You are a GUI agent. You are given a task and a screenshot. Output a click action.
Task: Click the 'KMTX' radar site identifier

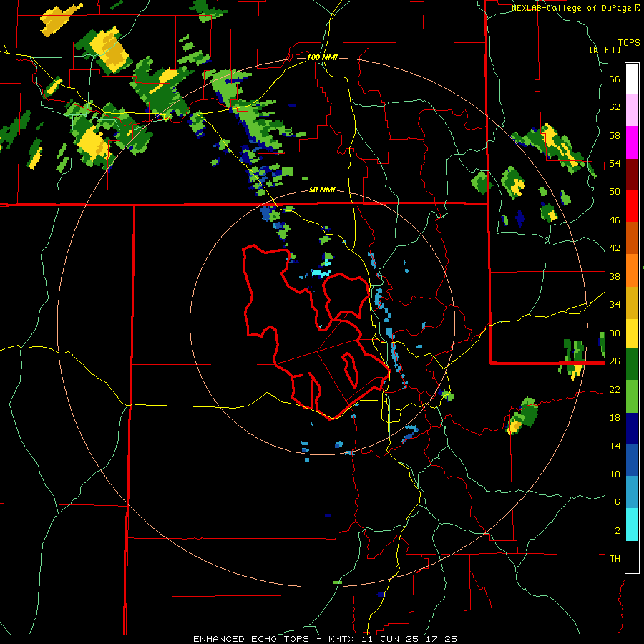tap(341, 639)
